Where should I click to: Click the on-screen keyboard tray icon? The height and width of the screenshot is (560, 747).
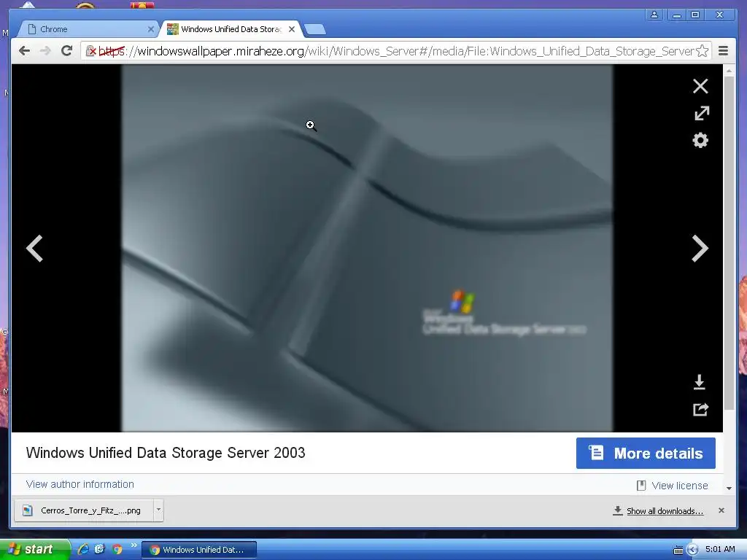click(678, 551)
